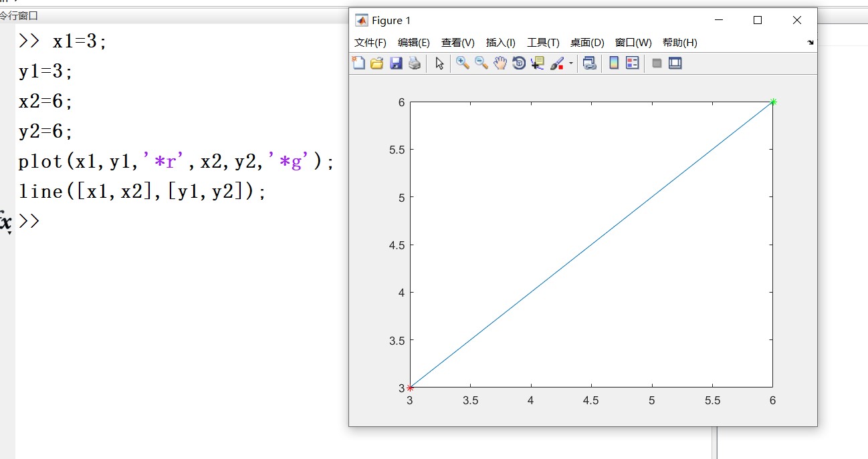The height and width of the screenshot is (459, 868).
Task: Click y-axis tick label 4.5
Action: pyautogui.click(x=397, y=245)
